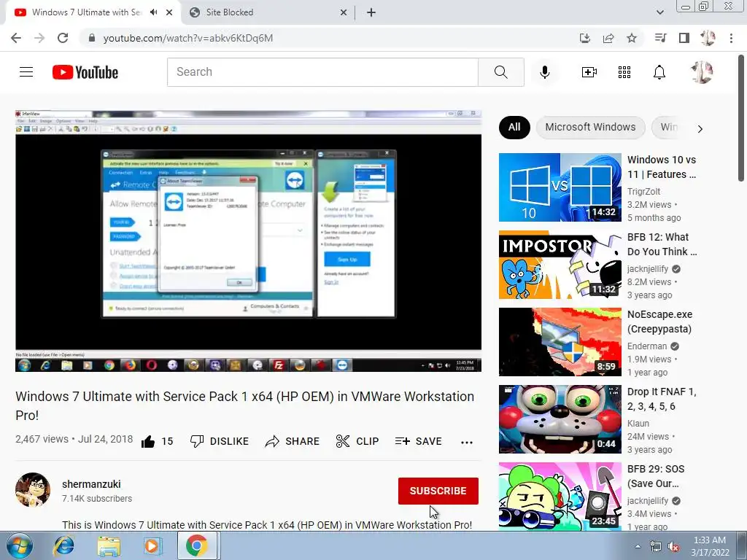Click the share page icon in address bar
Screen dimensions: 747x560
coord(608,38)
